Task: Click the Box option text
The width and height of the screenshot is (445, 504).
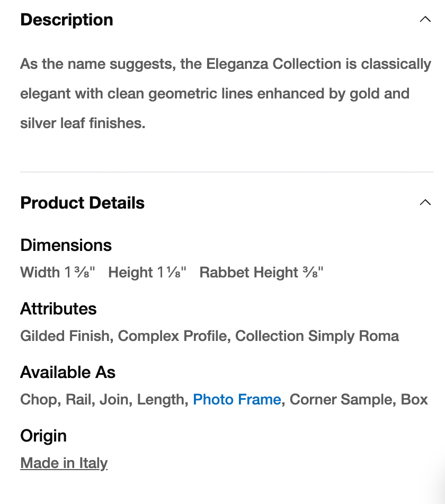Action: point(414,399)
